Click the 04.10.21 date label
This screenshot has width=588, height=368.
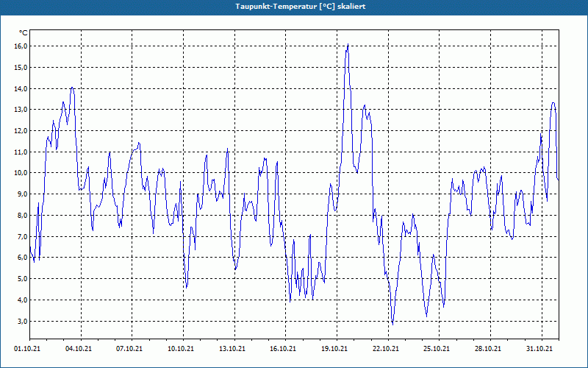(x=79, y=349)
